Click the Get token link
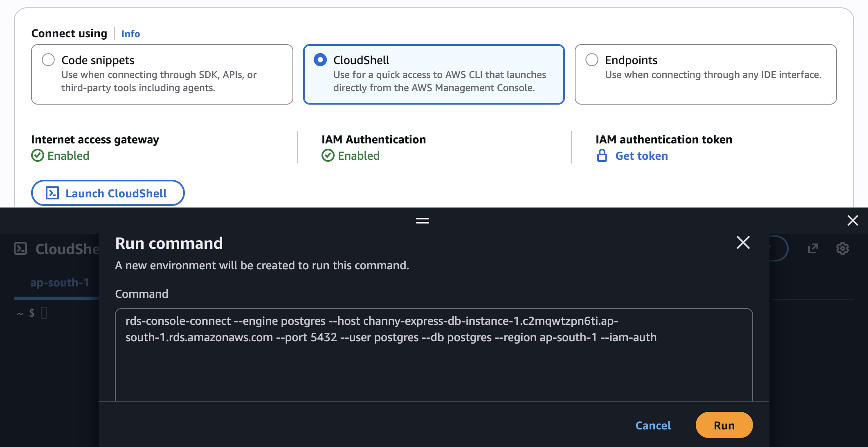Viewport: 868px width, 447px height. click(641, 156)
